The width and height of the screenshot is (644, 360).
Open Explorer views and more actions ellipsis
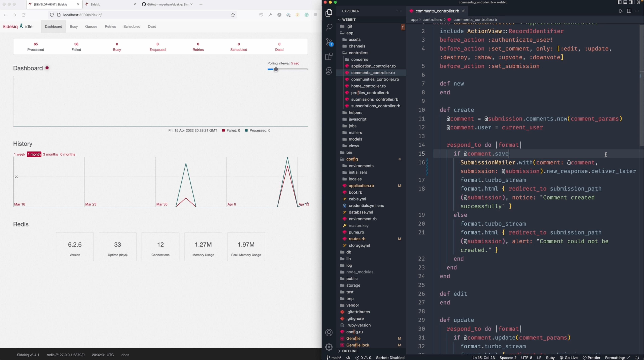tap(399, 11)
